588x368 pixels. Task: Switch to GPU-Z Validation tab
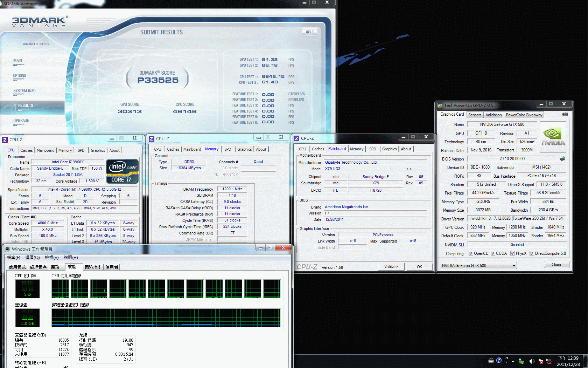[493, 115]
